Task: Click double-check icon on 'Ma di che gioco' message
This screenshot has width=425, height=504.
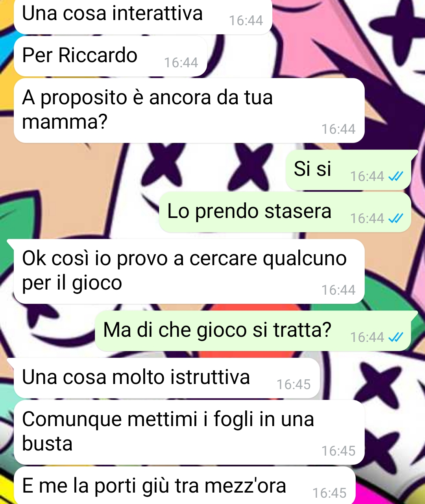Action: (x=395, y=337)
